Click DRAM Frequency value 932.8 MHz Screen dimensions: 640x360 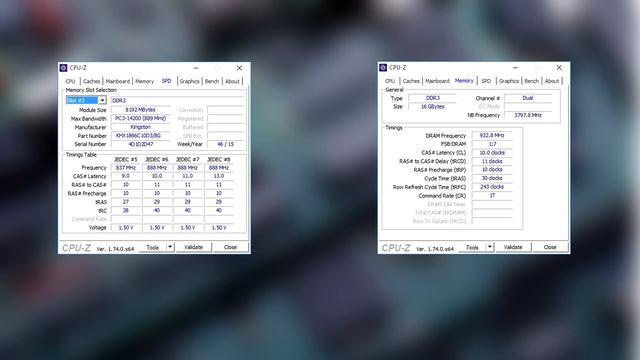pos(492,136)
